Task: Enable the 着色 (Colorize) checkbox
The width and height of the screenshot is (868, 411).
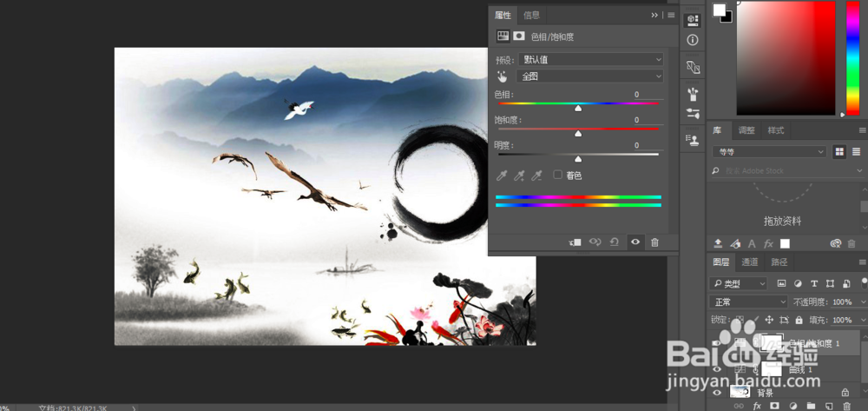Action: coord(557,175)
